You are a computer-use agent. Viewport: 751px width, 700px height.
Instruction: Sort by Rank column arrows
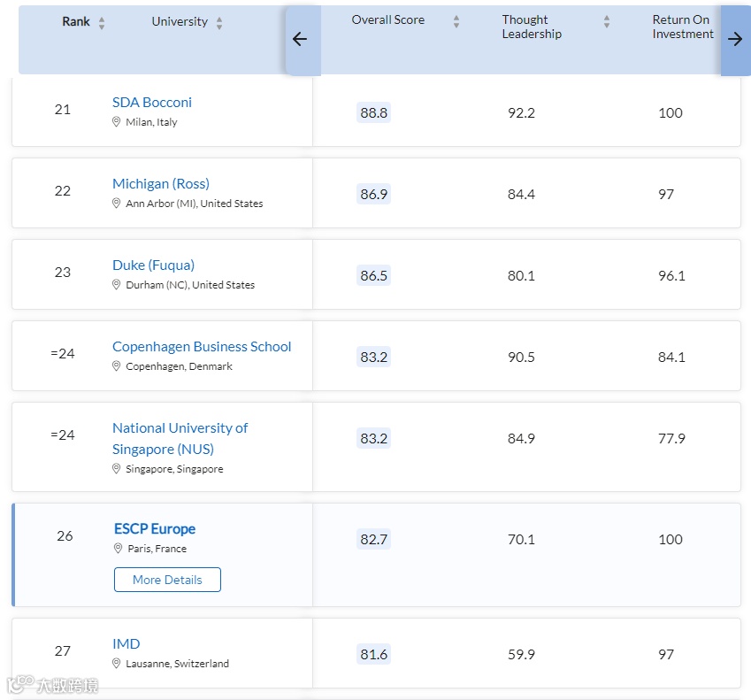pos(102,22)
